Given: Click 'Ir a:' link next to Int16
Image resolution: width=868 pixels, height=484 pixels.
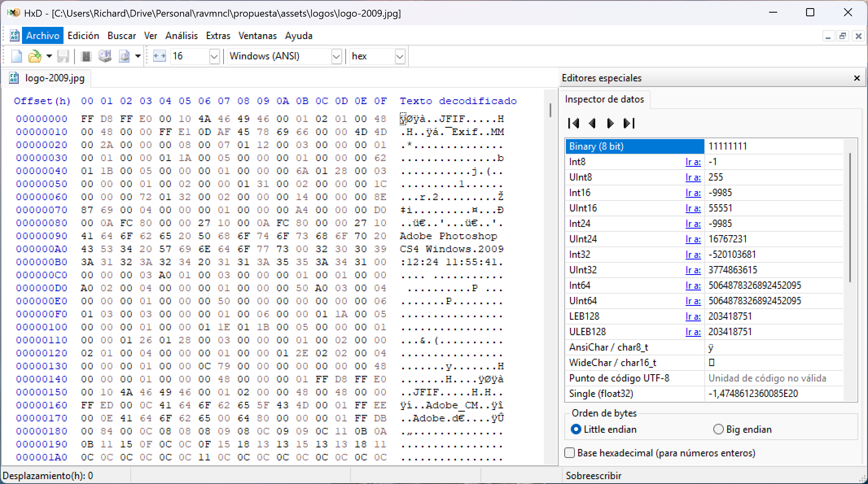Looking at the screenshot, I should pyautogui.click(x=693, y=193).
